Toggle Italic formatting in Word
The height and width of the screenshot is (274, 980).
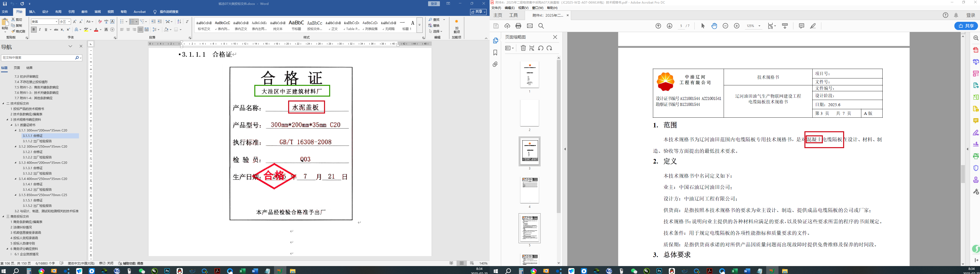[x=40, y=30]
